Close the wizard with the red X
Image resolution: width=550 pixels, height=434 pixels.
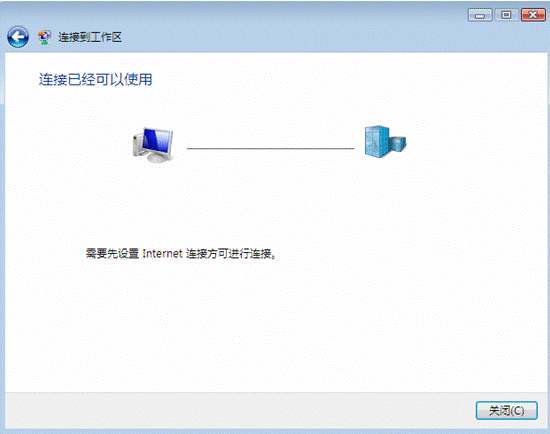533,15
